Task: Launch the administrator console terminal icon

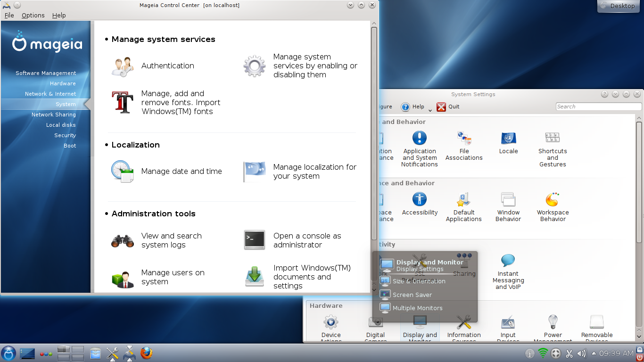Action: point(254,240)
